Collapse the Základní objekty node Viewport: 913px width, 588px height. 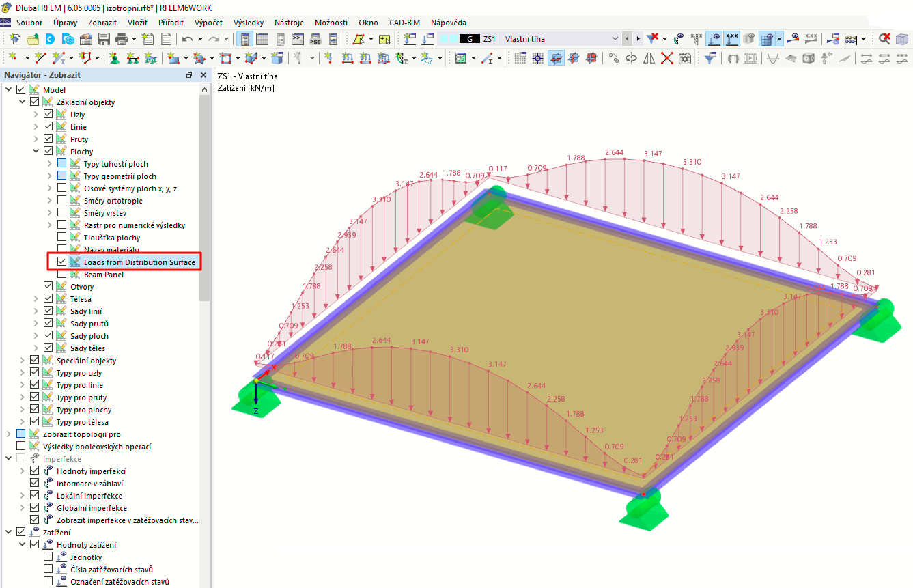[x=23, y=102]
